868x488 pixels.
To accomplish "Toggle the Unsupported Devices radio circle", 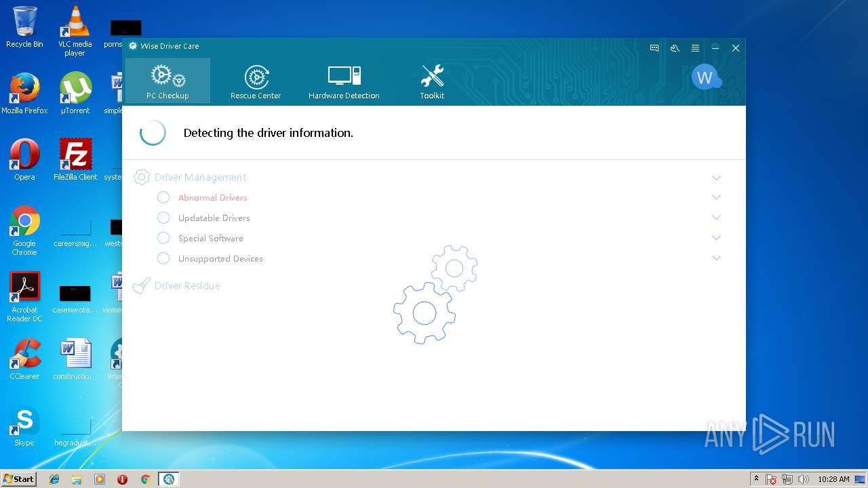I will 163,258.
